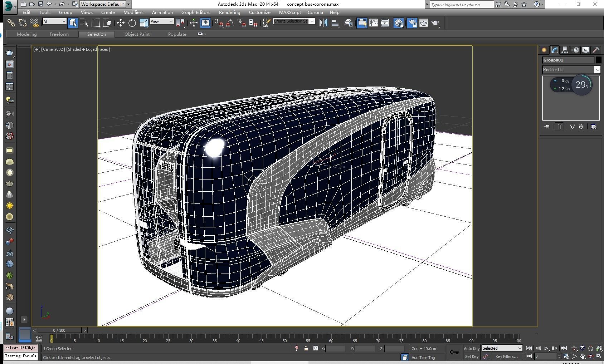The image size is (604, 364).
Task: Select the Select and Link tool
Action: point(11,23)
